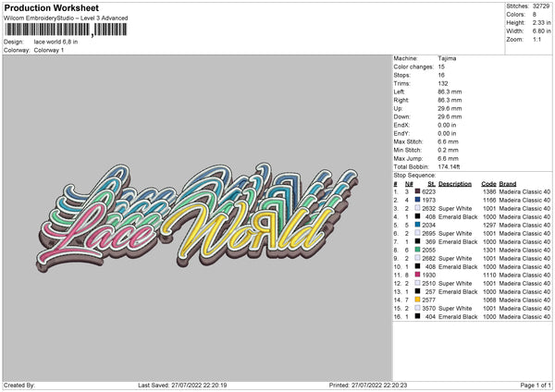Select the pink swatch beside 1930

click(x=418, y=275)
